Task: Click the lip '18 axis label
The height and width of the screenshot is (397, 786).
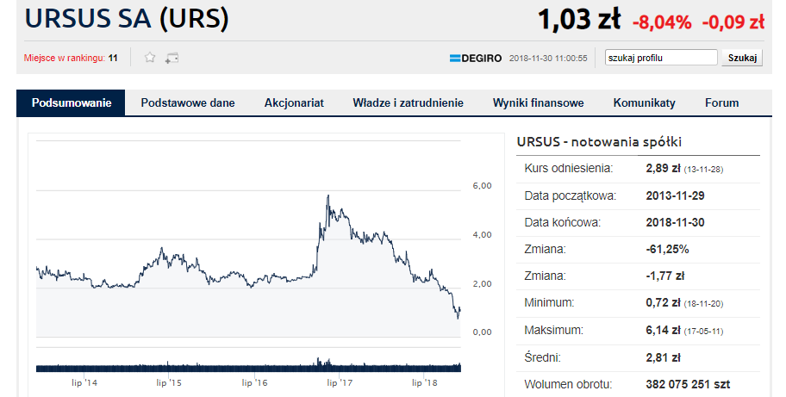Action: (425, 383)
